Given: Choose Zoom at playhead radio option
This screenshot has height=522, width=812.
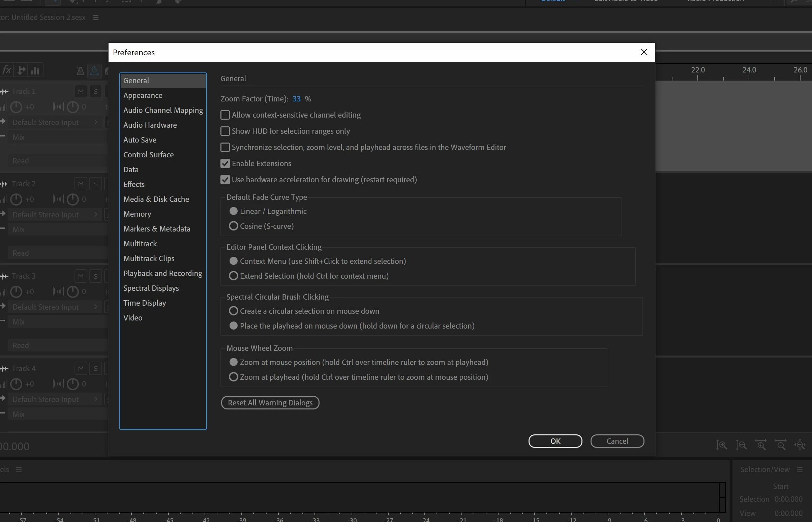Looking at the screenshot, I should click(x=233, y=377).
